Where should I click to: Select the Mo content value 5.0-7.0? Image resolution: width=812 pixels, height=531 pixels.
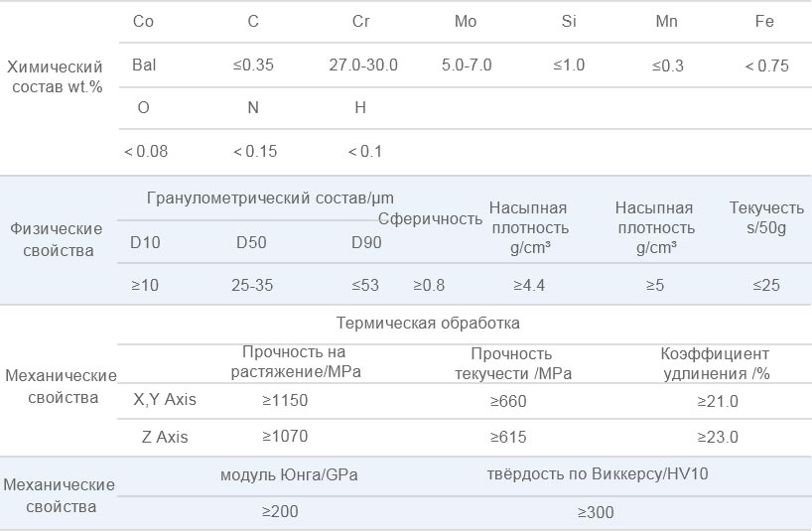pos(467,66)
